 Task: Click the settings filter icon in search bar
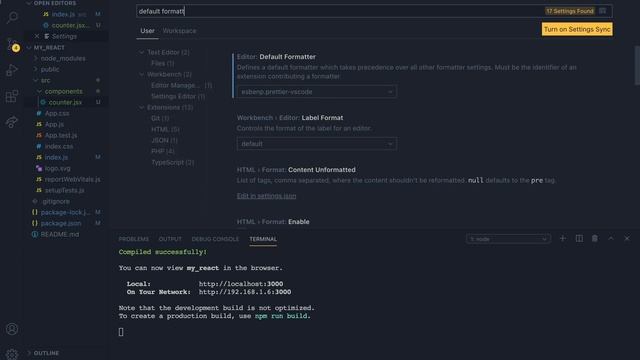(x=602, y=11)
